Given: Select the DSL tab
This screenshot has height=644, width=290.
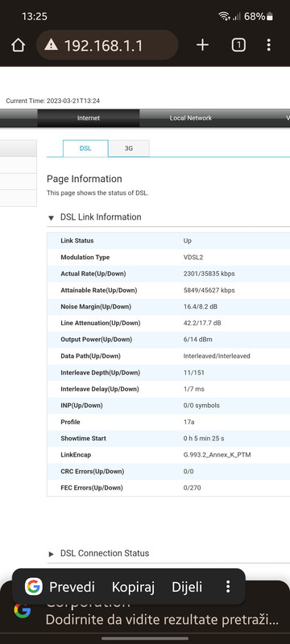Looking at the screenshot, I should [85, 148].
